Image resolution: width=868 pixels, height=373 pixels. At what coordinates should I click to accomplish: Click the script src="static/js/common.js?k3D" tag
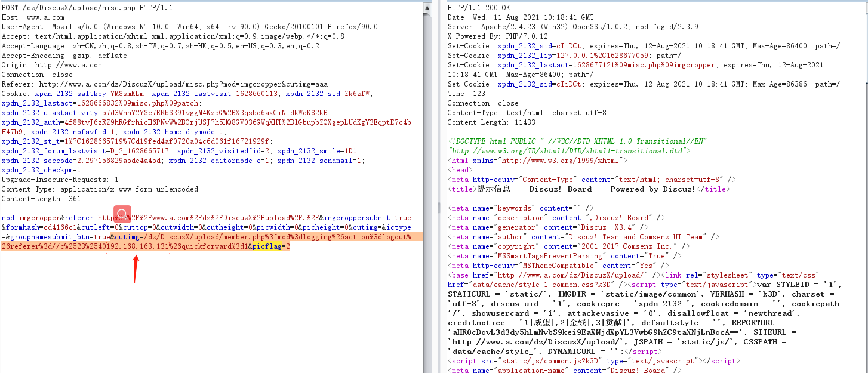pos(593,361)
